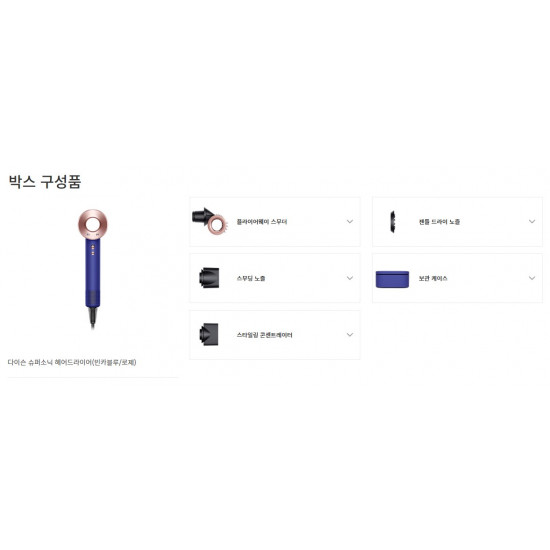Click the blue storage case image
This screenshot has height=550, width=550.
pos(392,279)
